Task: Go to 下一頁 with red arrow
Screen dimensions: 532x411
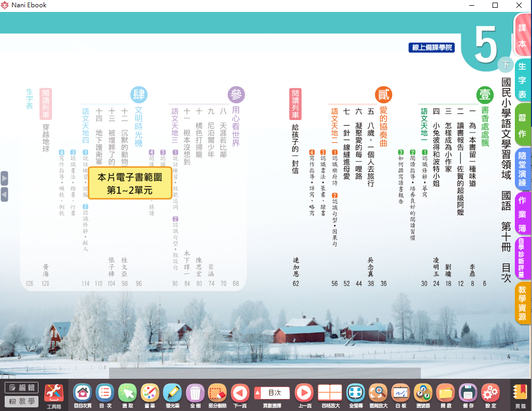Action: 240,393
